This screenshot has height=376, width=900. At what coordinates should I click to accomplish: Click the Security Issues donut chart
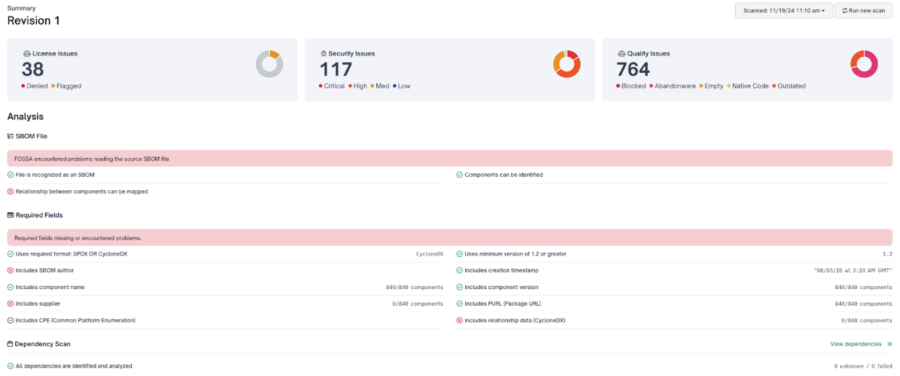(x=567, y=64)
